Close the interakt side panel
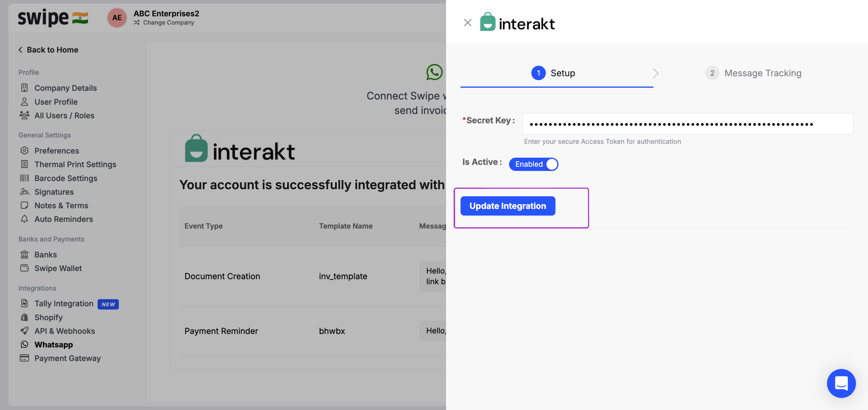Viewport: 868px width, 410px height. pyautogui.click(x=467, y=23)
